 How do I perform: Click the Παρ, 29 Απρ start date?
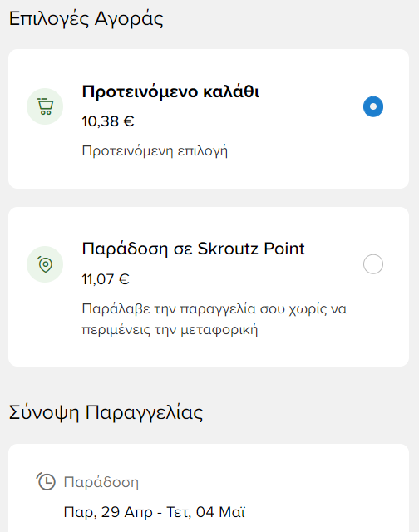108,512
